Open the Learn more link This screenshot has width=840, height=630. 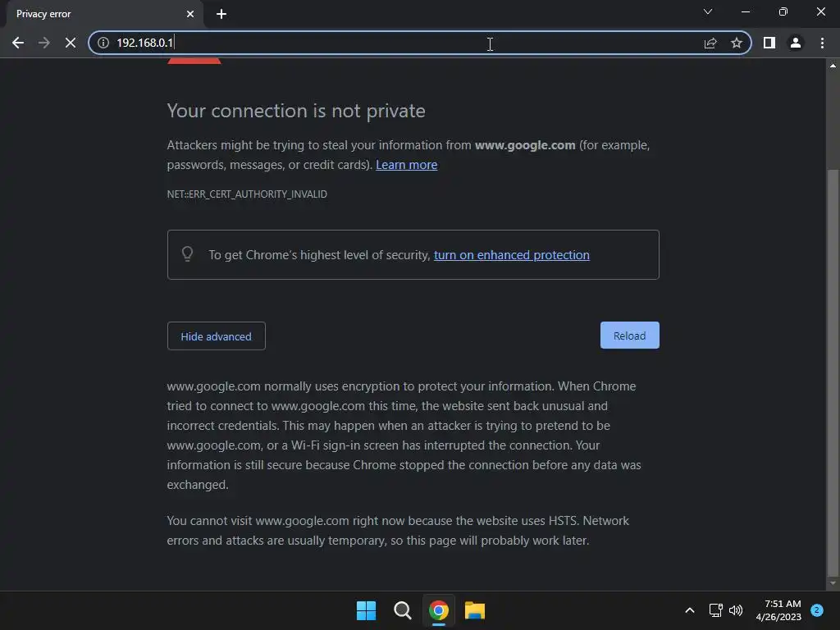(407, 165)
